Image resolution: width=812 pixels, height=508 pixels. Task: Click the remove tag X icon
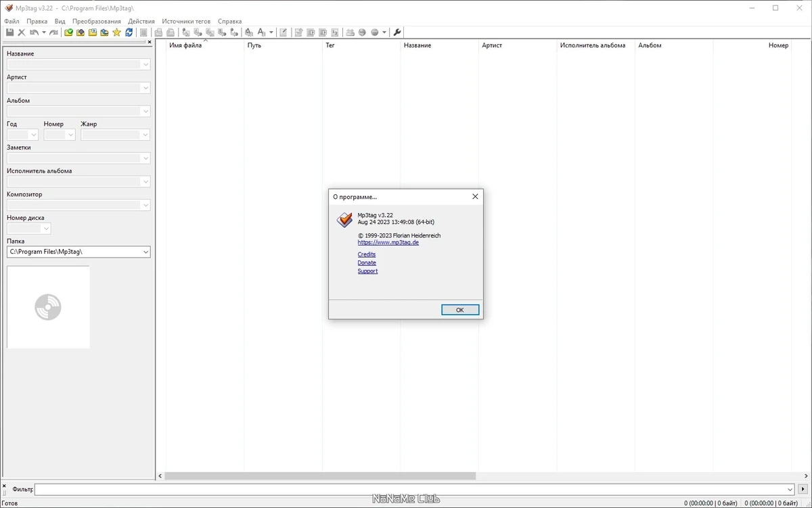[22, 32]
